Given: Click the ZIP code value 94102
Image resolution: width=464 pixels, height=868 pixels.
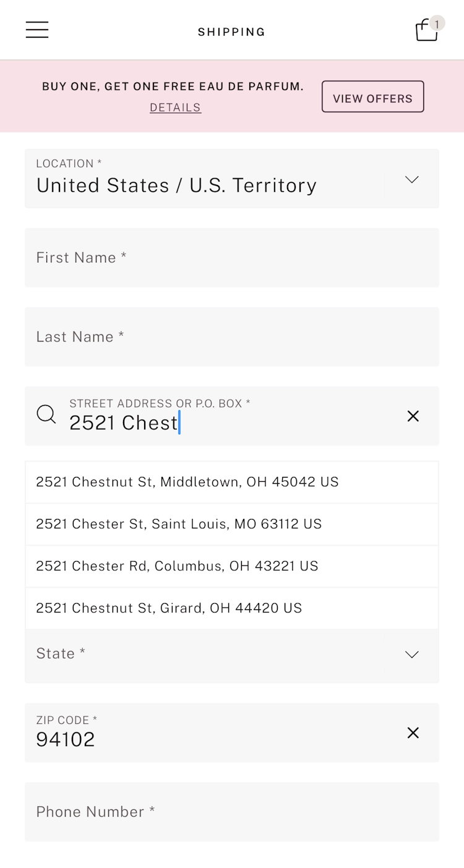Looking at the screenshot, I should pos(66,739).
